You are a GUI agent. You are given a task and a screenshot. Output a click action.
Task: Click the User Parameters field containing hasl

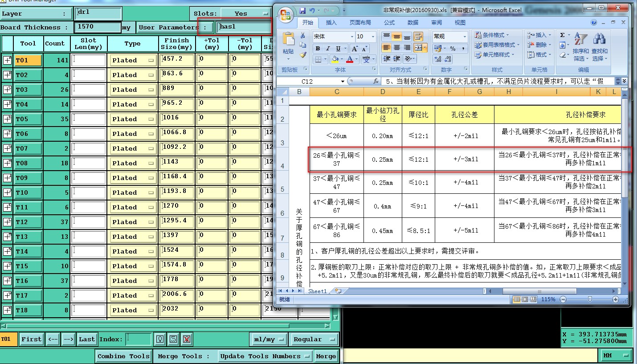tap(244, 27)
